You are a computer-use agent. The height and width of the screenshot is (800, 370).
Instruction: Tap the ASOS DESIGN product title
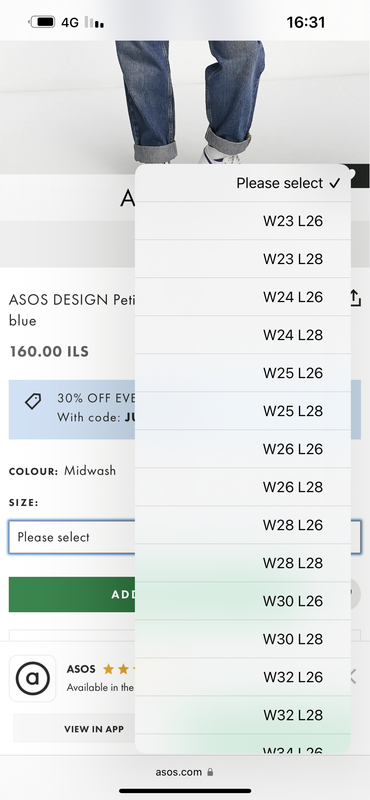(x=71, y=310)
